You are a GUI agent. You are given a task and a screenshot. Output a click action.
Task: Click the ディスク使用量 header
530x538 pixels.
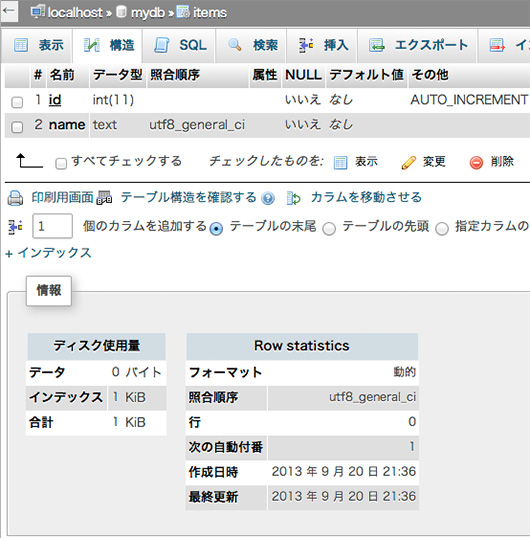(x=96, y=346)
